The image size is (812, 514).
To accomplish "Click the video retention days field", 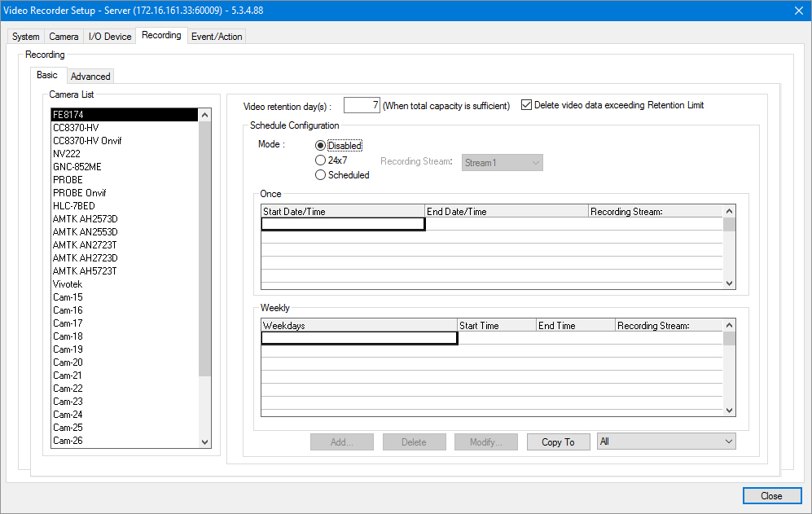I will point(362,105).
